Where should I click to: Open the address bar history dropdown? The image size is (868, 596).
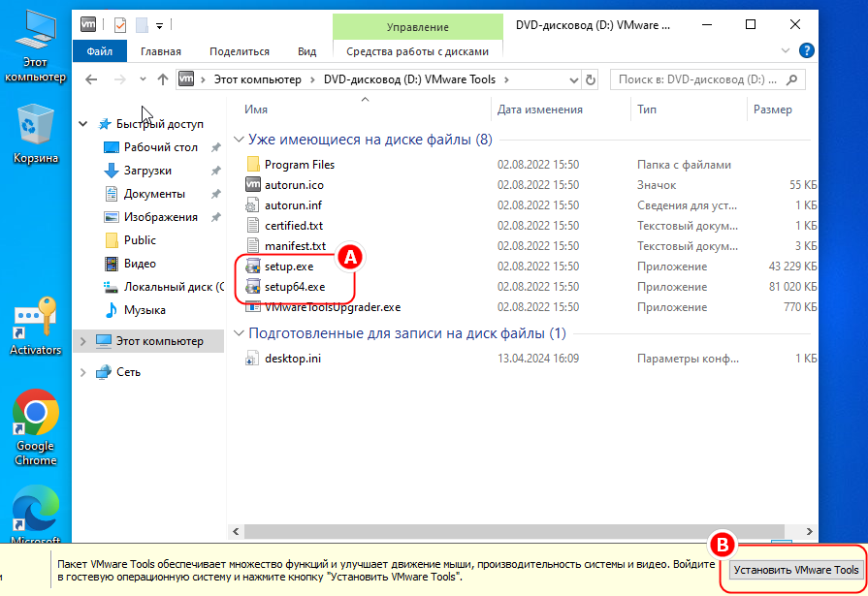(573, 80)
